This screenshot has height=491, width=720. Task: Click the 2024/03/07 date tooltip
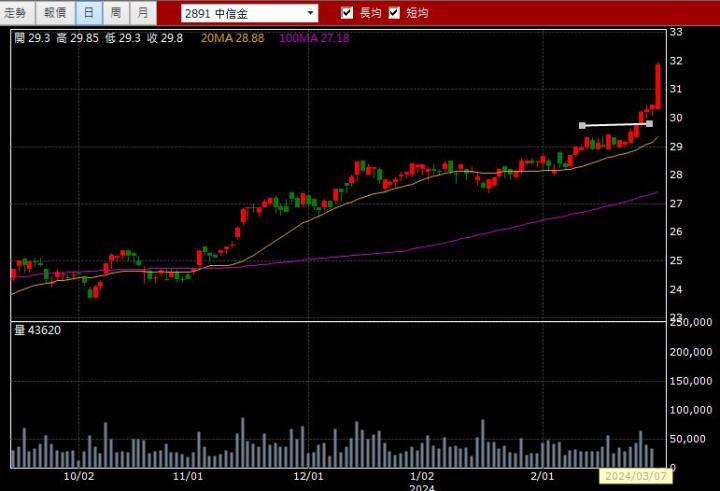click(x=636, y=476)
